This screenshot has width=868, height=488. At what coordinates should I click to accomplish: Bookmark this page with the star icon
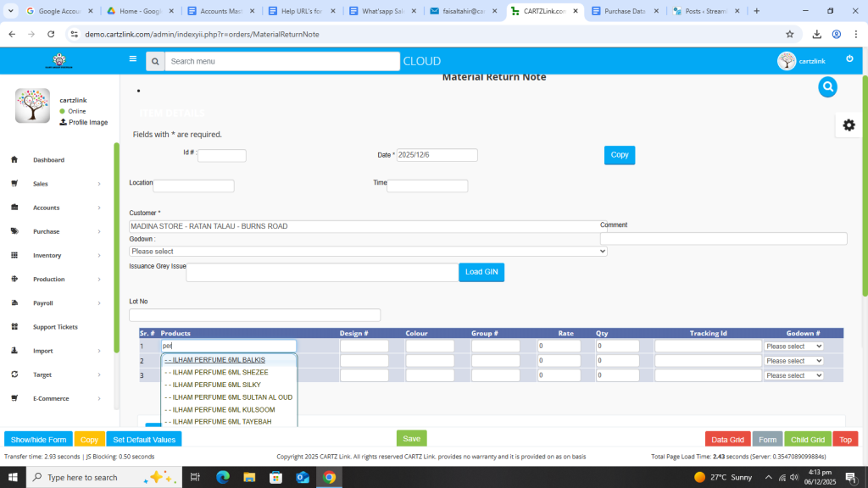click(789, 34)
